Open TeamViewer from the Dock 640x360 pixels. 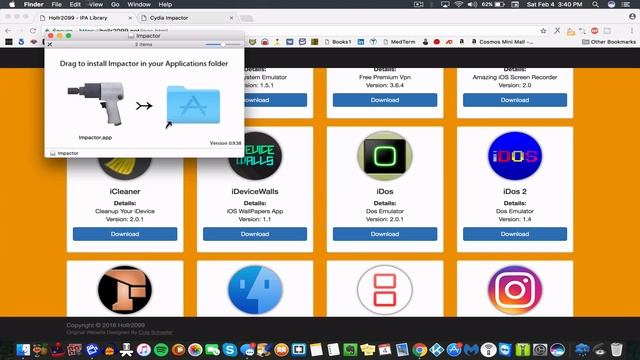[505, 350]
